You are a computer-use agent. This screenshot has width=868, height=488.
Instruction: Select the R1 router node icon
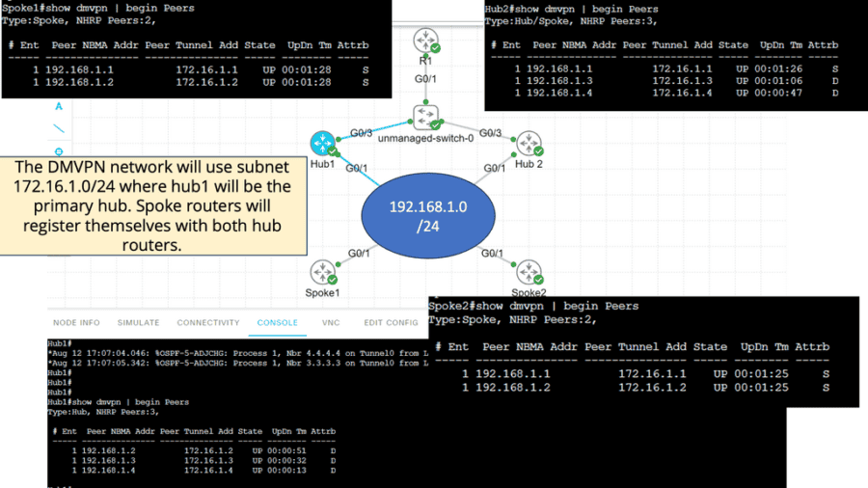[x=425, y=41]
